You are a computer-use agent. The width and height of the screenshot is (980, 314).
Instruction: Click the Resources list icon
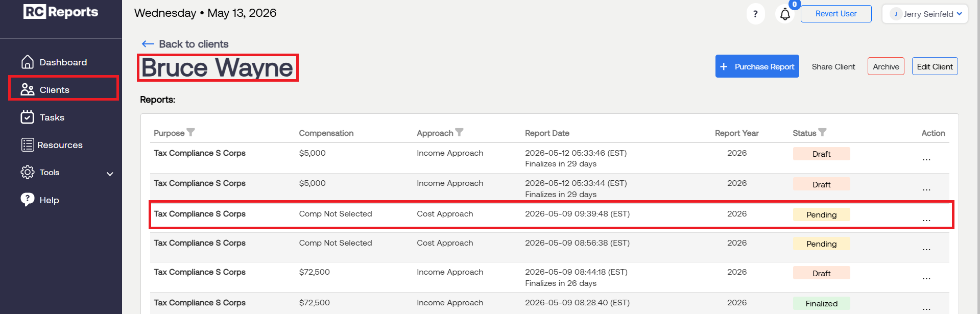[x=28, y=144]
